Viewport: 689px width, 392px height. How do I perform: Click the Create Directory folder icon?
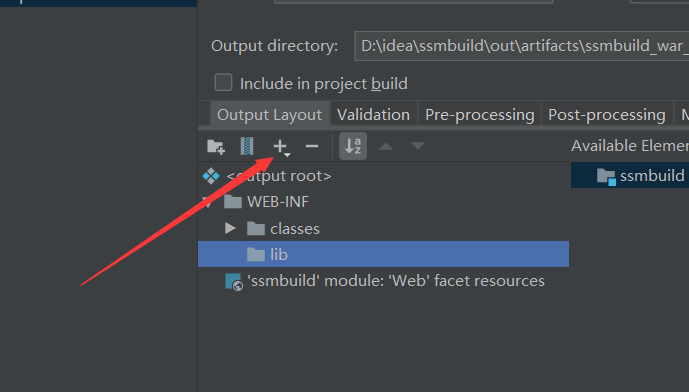coord(216,146)
